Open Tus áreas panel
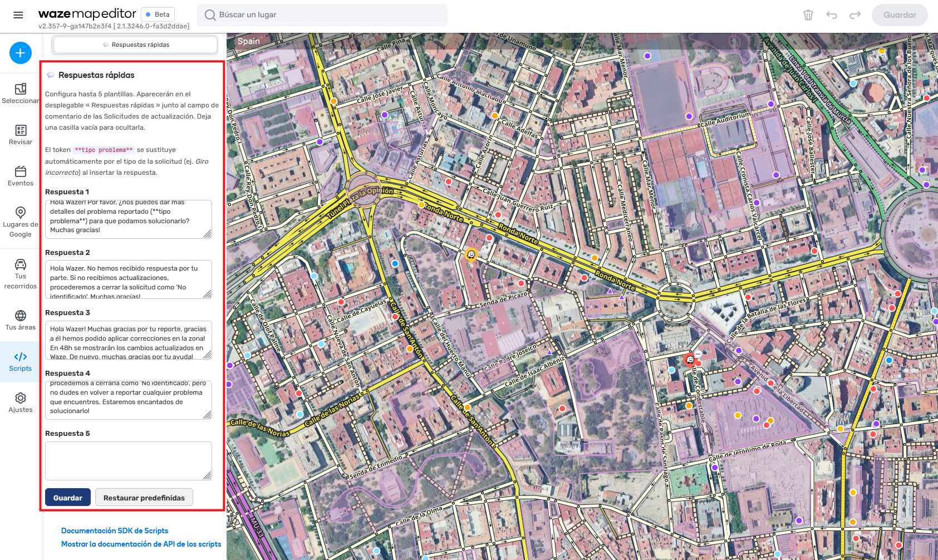The width and height of the screenshot is (938, 560). coord(21,320)
